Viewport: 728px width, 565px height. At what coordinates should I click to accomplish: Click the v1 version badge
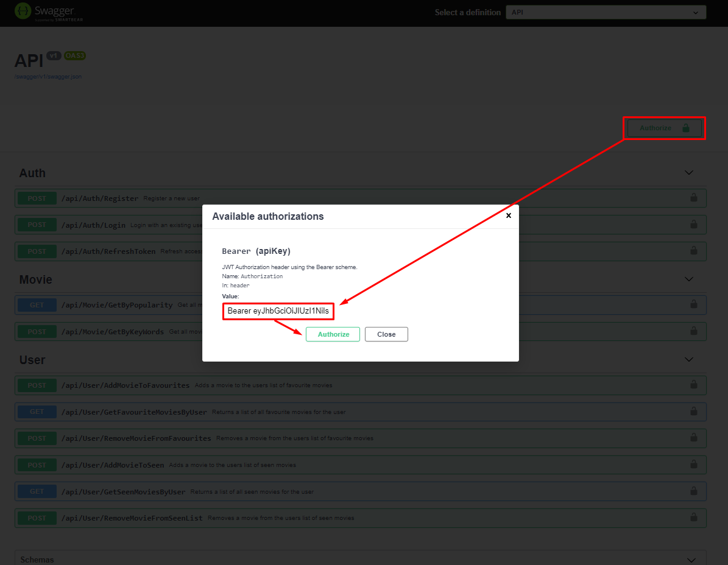(54, 55)
